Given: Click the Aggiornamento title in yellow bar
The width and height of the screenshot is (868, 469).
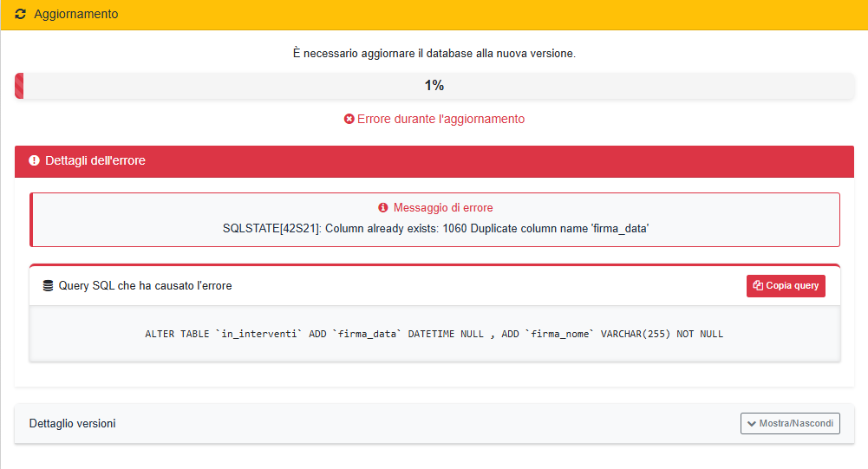Looking at the screenshot, I should (x=75, y=15).
